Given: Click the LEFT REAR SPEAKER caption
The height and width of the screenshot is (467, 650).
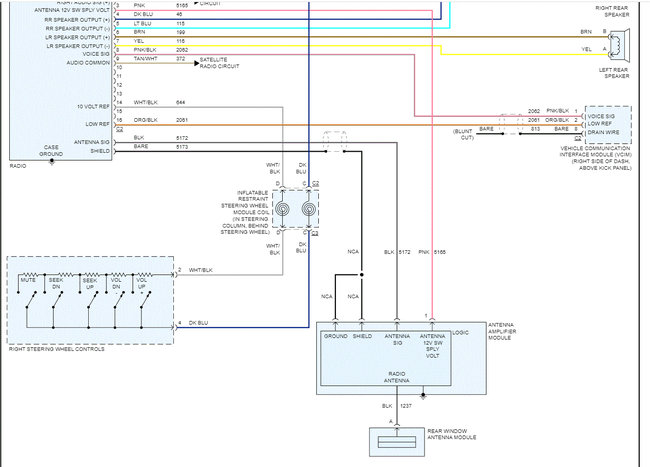Looking at the screenshot, I should click(614, 73).
